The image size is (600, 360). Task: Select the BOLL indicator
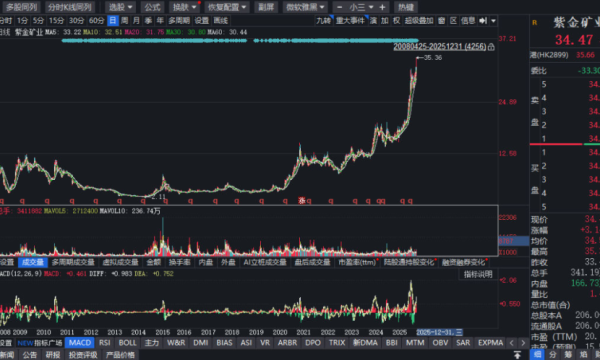pos(127,343)
